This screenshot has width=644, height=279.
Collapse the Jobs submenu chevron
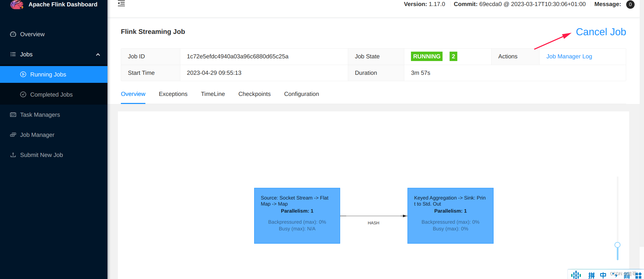point(98,55)
